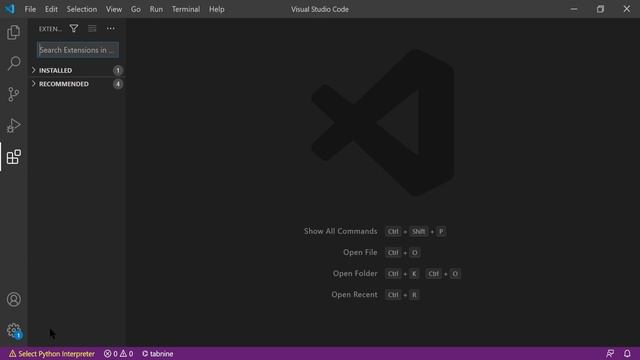Filter extensions with the funnel icon
The width and height of the screenshot is (640, 360).
[x=73, y=29]
